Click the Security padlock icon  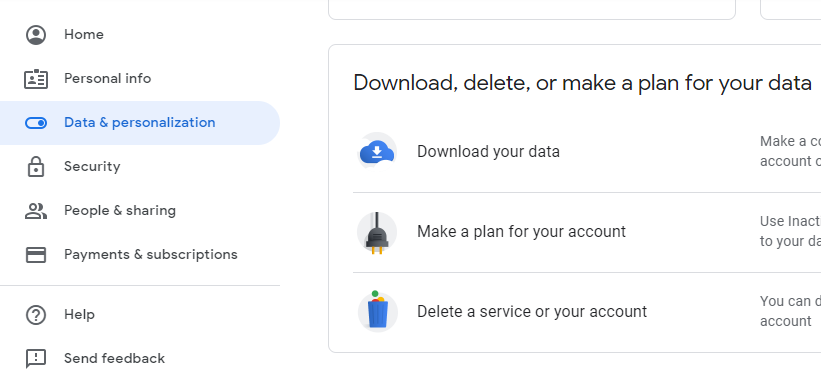36,167
